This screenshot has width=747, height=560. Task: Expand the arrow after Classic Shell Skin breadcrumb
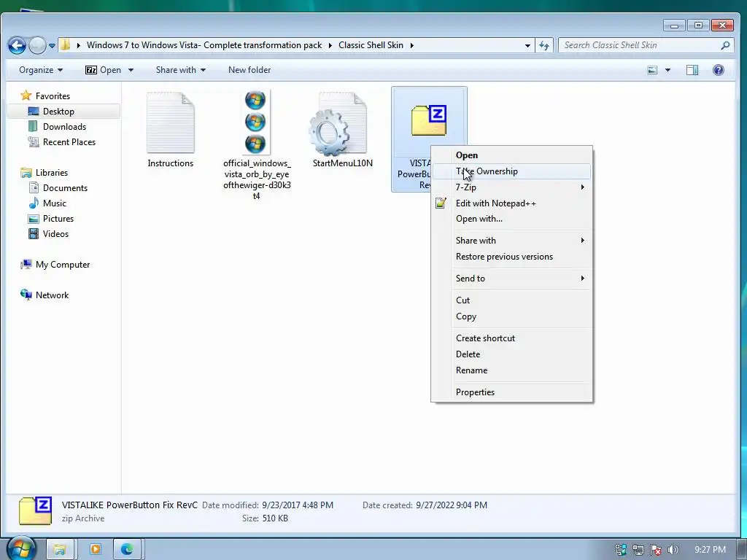point(411,45)
